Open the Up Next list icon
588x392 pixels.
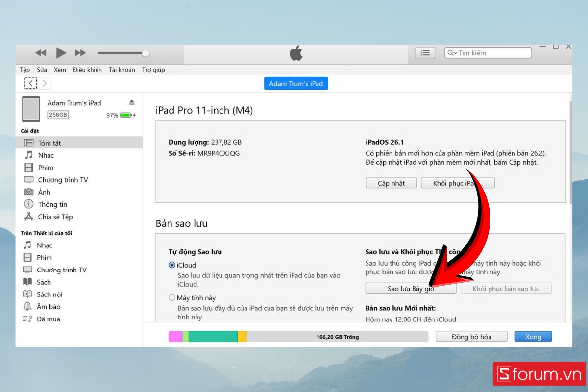tap(425, 53)
